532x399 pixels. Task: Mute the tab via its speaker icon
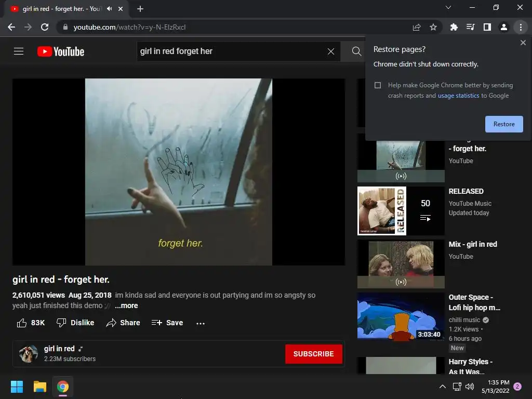(109, 9)
